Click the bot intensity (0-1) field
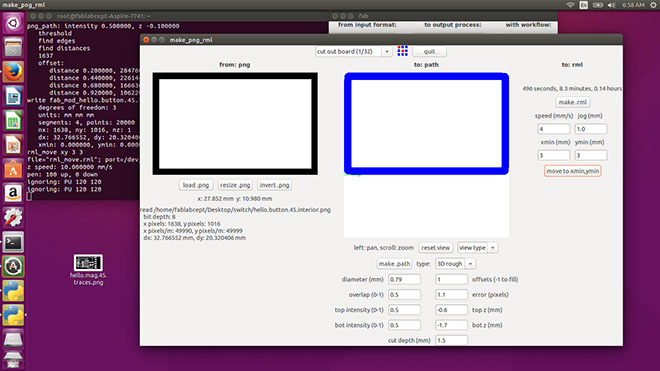 click(x=404, y=325)
